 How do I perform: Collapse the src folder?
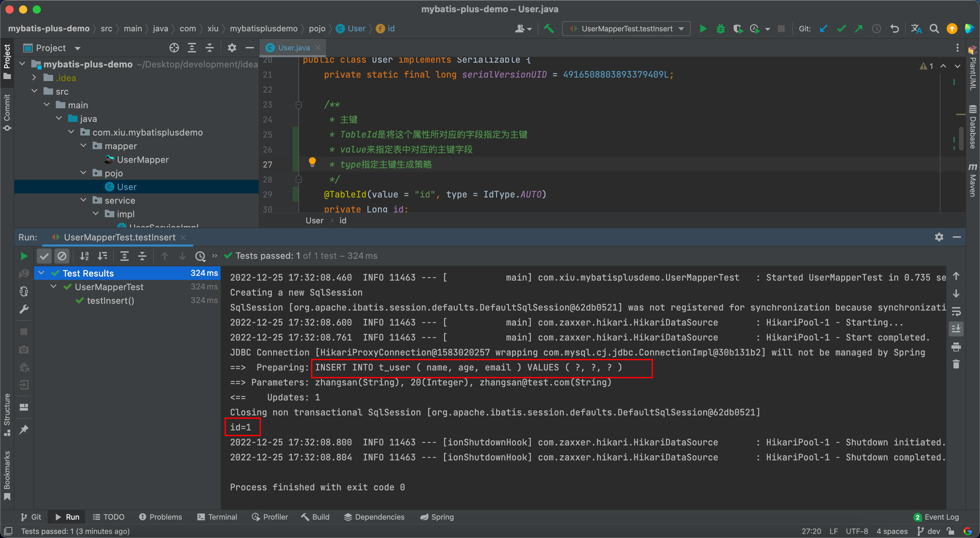34,91
